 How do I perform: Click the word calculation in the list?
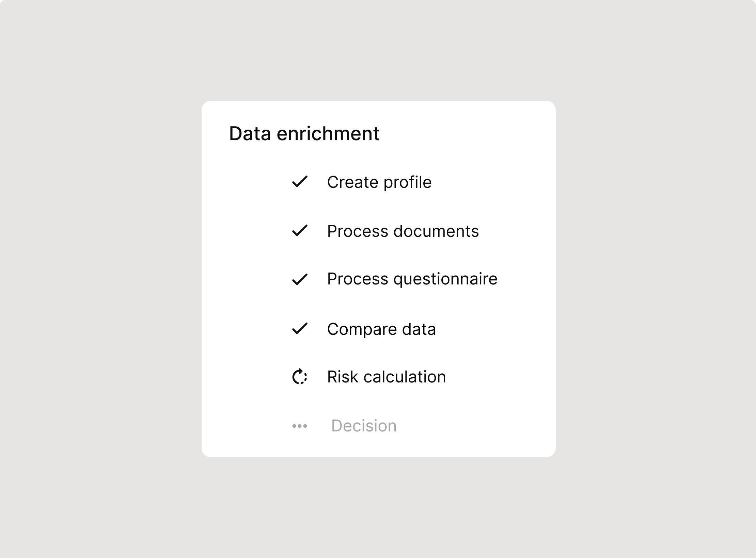click(x=405, y=377)
